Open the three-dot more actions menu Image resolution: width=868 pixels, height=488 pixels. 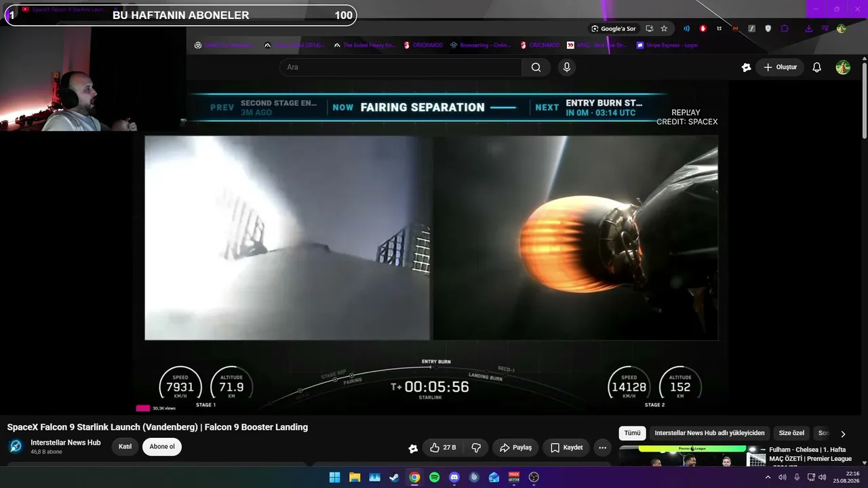(602, 447)
